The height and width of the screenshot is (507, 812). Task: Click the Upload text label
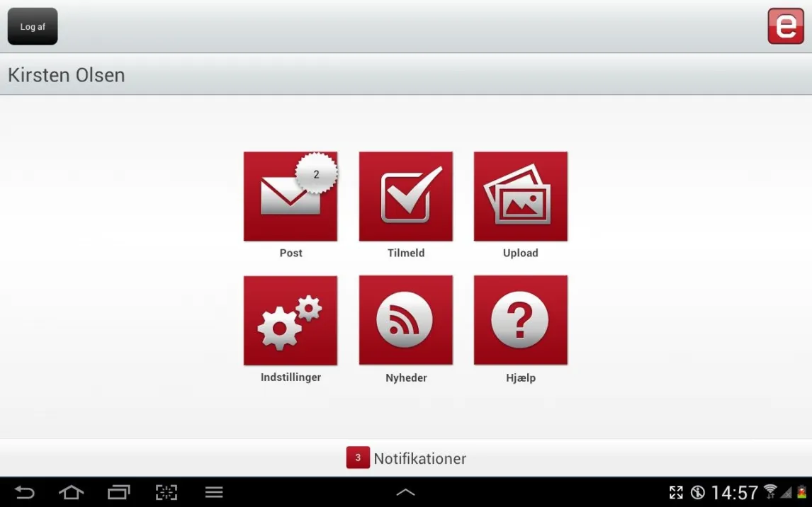(x=520, y=253)
